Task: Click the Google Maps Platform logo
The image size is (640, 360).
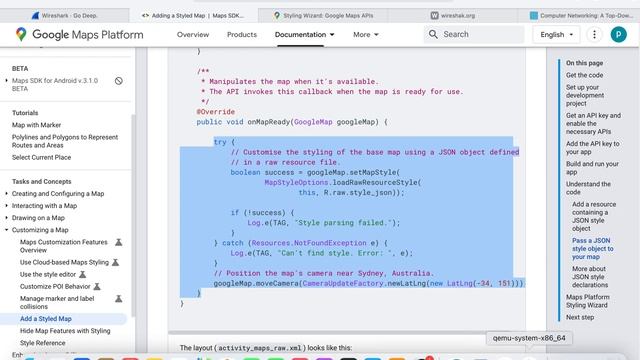Action: pyautogui.click(x=80, y=35)
